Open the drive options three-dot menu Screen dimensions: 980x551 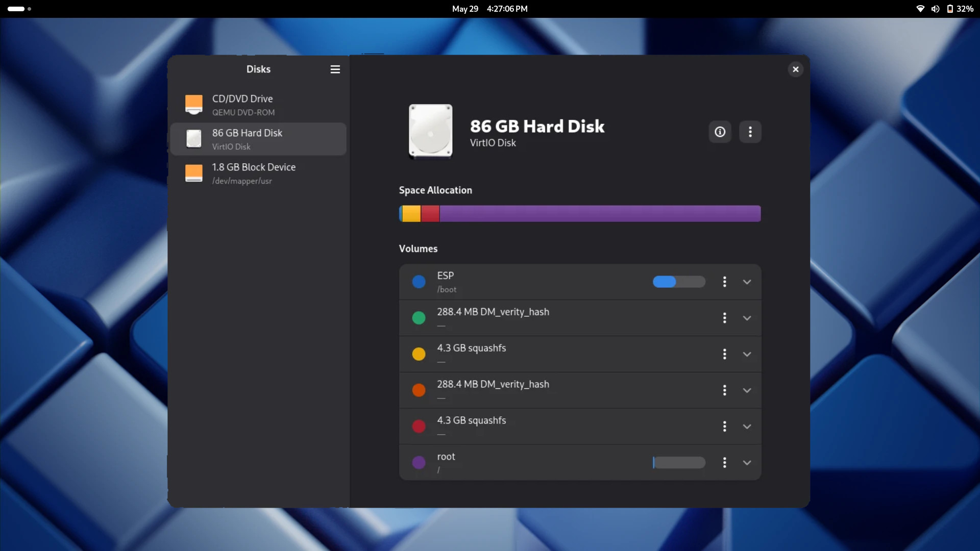tap(750, 132)
